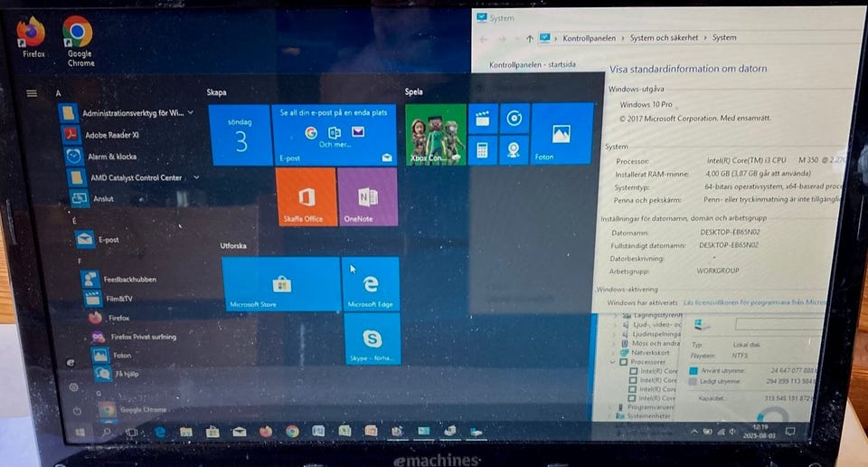
Task: Go back in the System window
Action: (x=484, y=39)
